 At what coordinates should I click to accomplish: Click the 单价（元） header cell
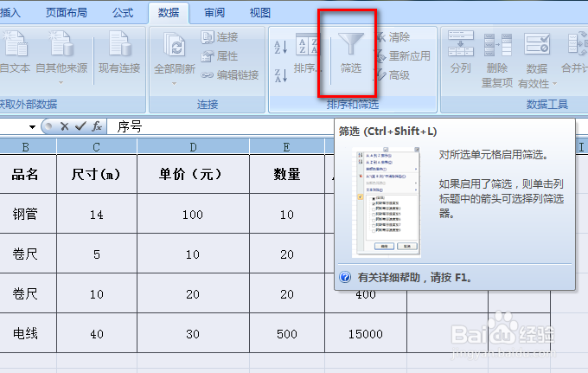(x=193, y=174)
